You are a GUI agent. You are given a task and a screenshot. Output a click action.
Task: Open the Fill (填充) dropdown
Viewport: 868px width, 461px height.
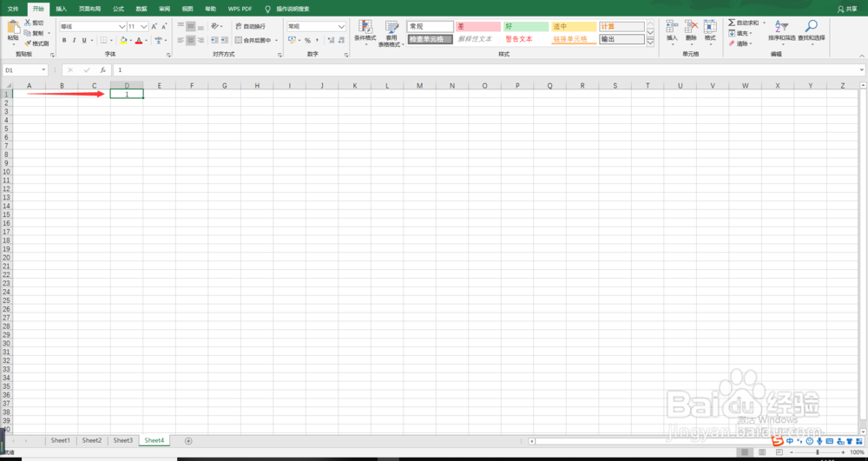(x=740, y=33)
